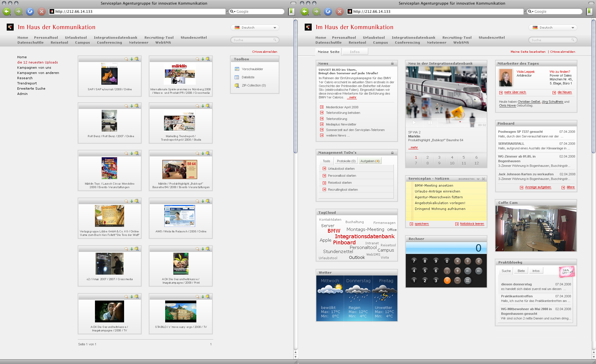Click the orange equals key on Rechner

447,281
